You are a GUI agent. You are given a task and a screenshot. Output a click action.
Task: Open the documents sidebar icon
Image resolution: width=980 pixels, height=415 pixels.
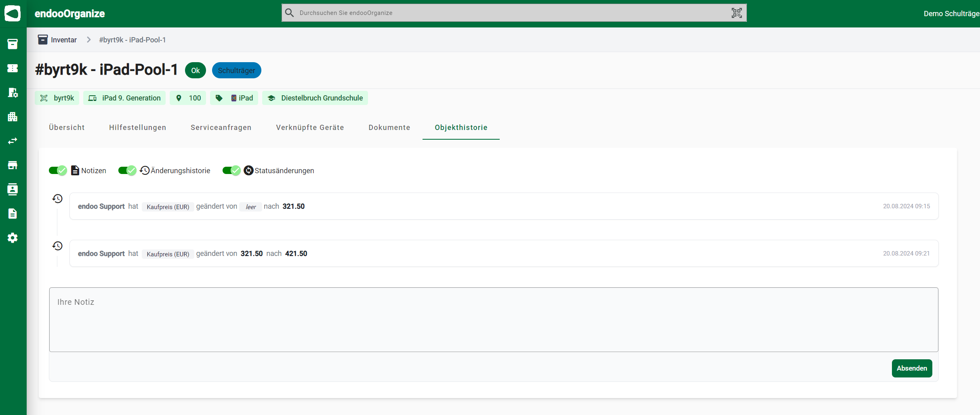13,214
